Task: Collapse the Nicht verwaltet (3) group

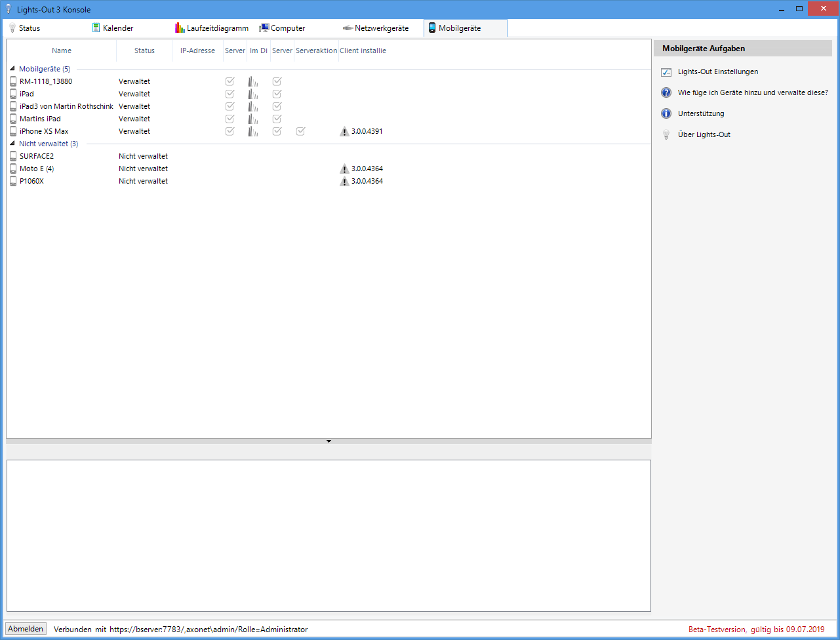Action: click(x=12, y=143)
